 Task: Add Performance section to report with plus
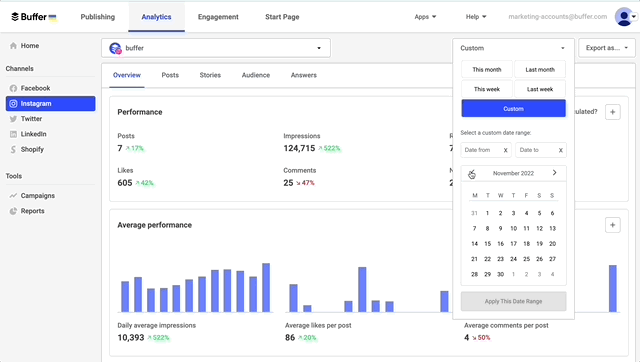point(612,112)
